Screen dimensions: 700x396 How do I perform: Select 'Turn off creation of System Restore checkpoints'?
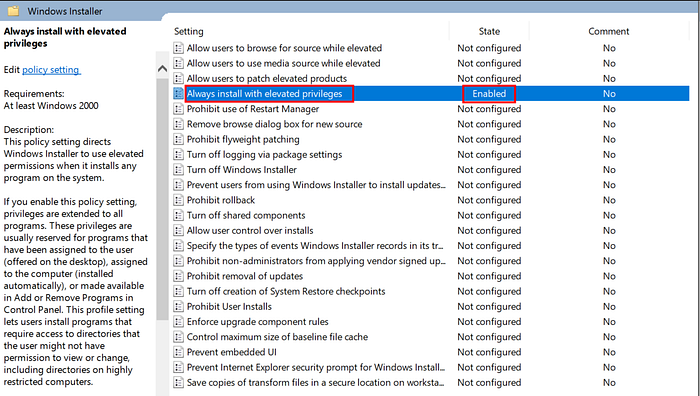point(286,291)
